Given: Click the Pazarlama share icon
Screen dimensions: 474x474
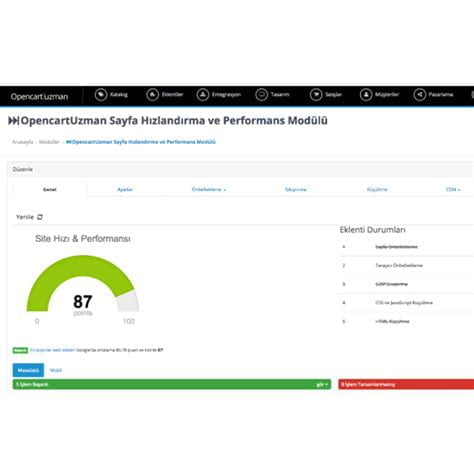Looking at the screenshot, I should [420, 95].
